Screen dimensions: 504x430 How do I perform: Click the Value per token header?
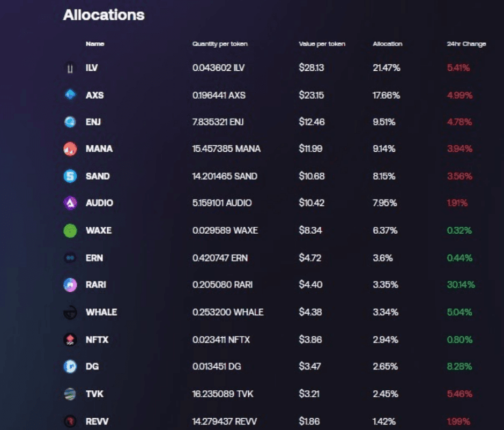(322, 44)
